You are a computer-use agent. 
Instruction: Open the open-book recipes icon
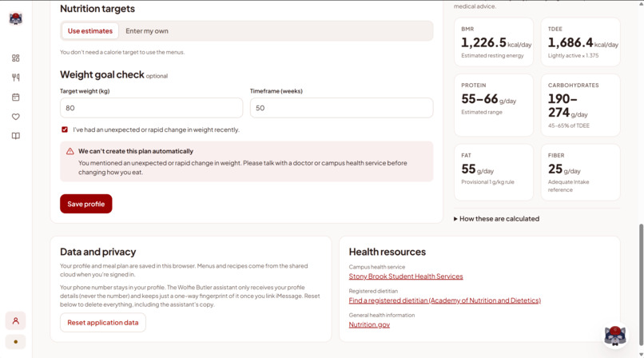click(16, 136)
